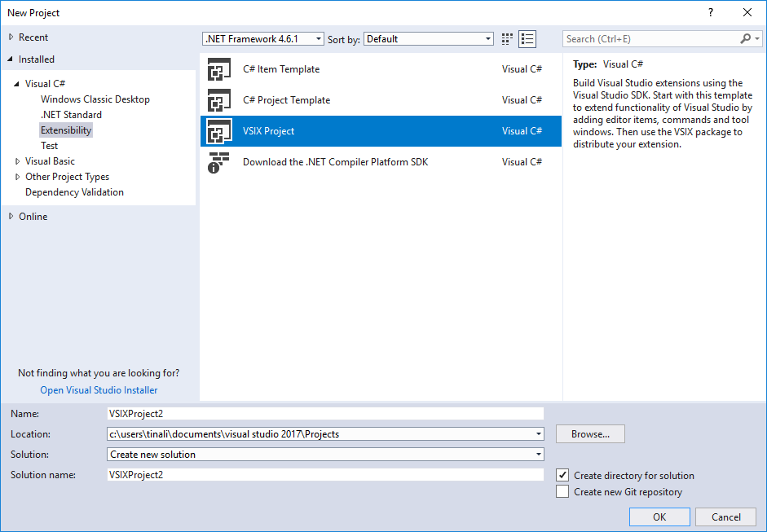
Task: Open the Sort by dropdown
Action: tap(487, 38)
